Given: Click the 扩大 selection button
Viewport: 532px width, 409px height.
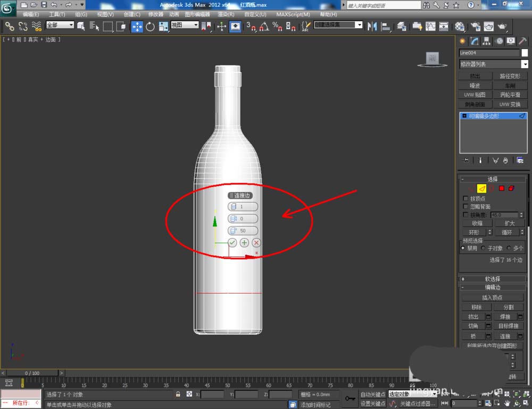Looking at the screenshot, I should pyautogui.click(x=509, y=223).
